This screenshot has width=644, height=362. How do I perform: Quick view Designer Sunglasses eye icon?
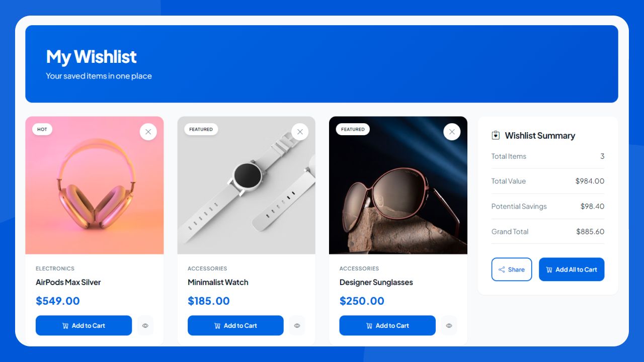pyautogui.click(x=449, y=326)
